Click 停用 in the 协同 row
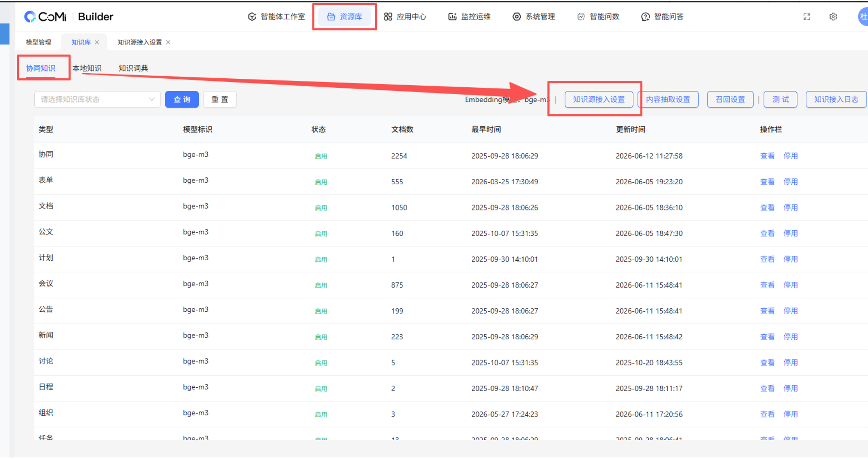The image size is (868, 459). 790,156
